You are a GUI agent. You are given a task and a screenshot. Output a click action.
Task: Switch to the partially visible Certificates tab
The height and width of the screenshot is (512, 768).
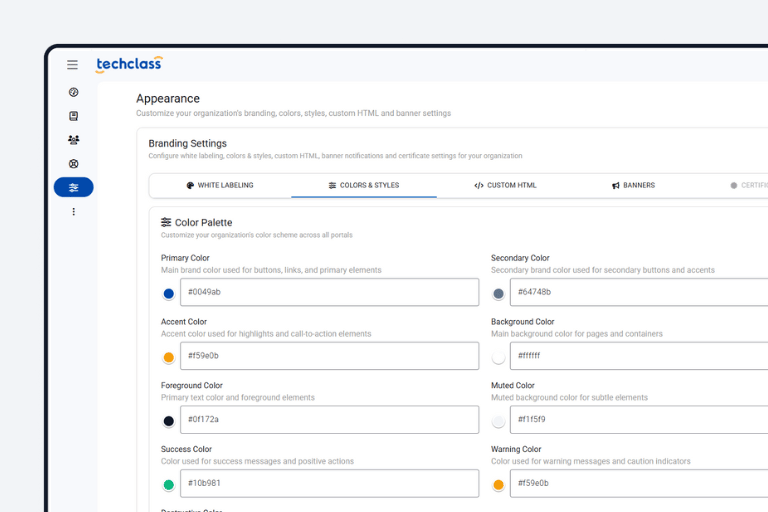click(x=748, y=185)
